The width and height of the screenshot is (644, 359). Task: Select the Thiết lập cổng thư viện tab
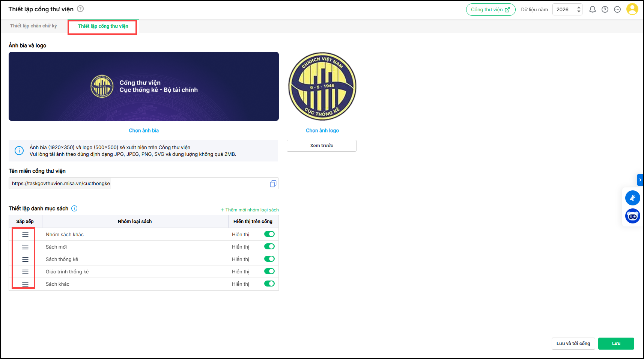103,26
